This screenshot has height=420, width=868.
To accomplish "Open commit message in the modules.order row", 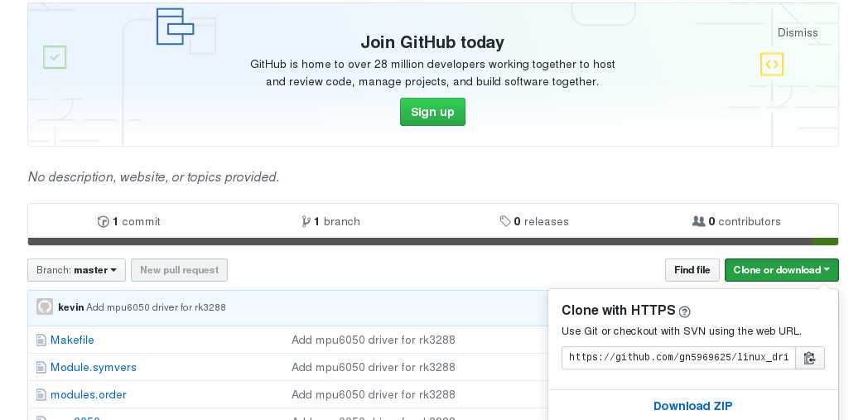I will point(373,395).
